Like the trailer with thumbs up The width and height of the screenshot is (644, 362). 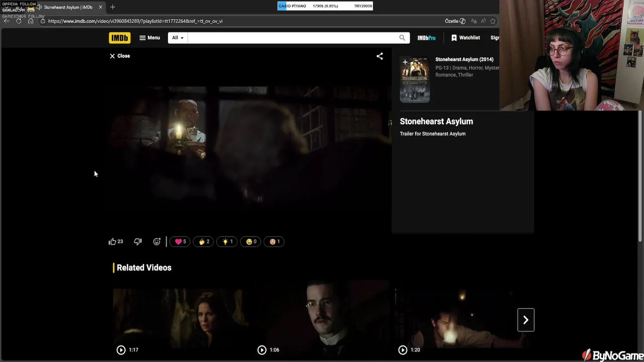(116, 241)
